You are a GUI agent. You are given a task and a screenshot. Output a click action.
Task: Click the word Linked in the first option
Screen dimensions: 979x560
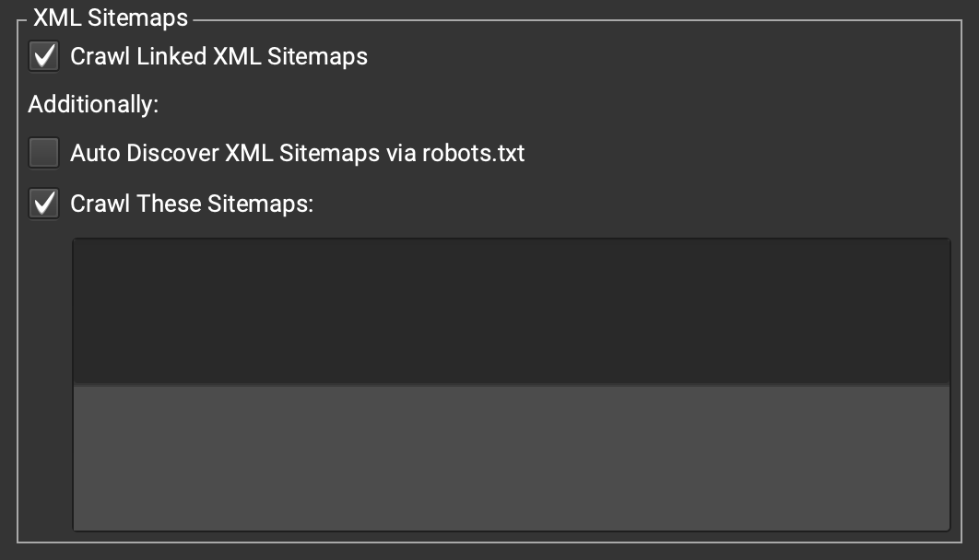171,56
